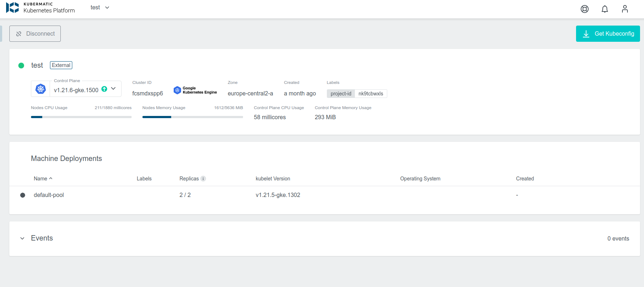The width and height of the screenshot is (644, 287).
Task: Open the test project selector dropdown
Action: [x=100, y=8]
